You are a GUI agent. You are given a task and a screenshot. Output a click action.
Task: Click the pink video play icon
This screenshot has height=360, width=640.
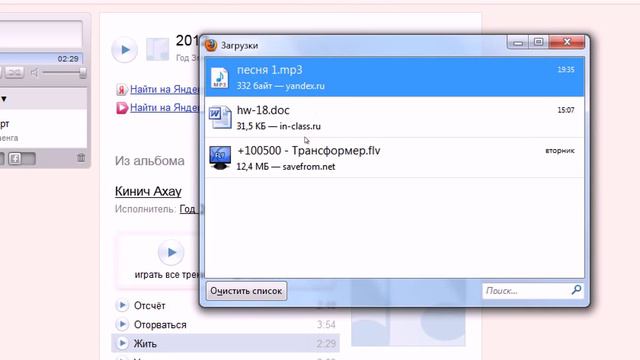(x=122, y=108)
